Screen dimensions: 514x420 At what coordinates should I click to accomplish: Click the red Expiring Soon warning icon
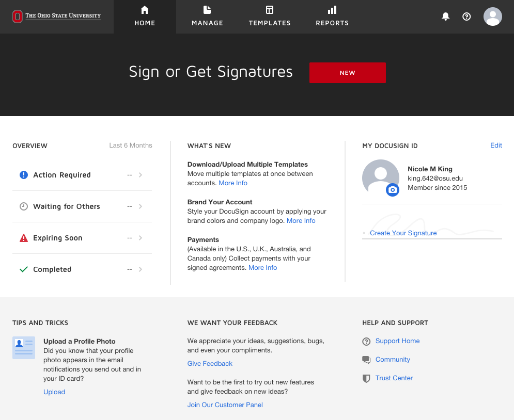24,238
